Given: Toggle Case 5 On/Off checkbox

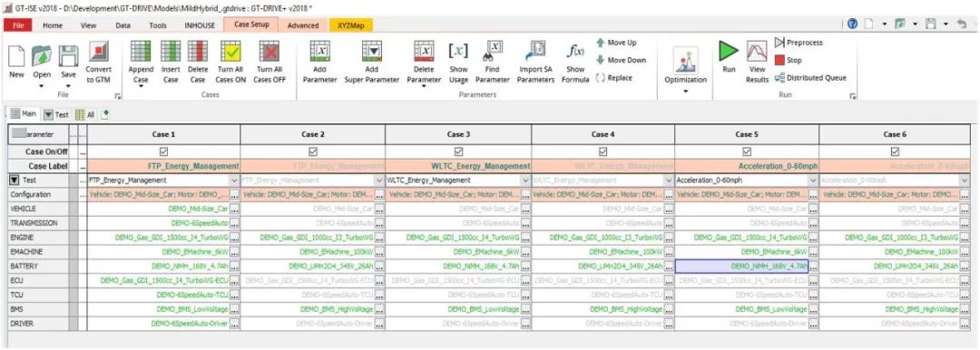Looking at the screenshot, I should coord(746,151).
